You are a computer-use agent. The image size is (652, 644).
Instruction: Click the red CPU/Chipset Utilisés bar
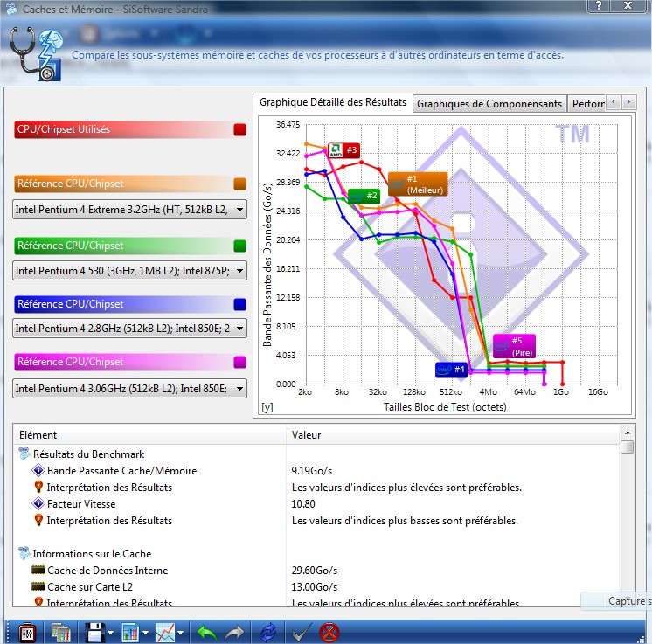pyautogui.click(x=130, y=129)
